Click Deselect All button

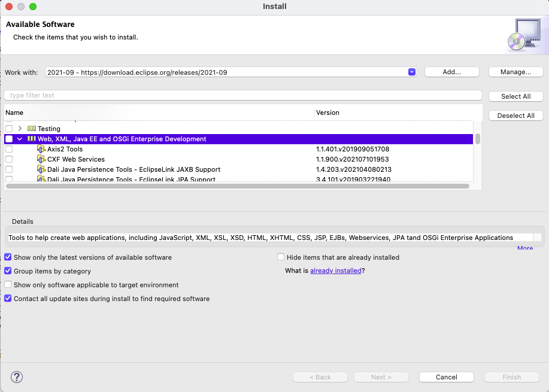[515, 116]
